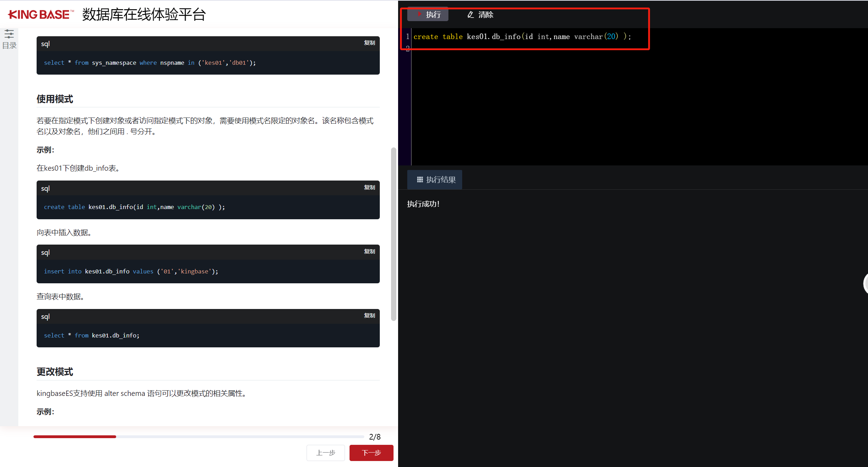Click the 数据库在线体验平台 title

click(x=144, y=14)
